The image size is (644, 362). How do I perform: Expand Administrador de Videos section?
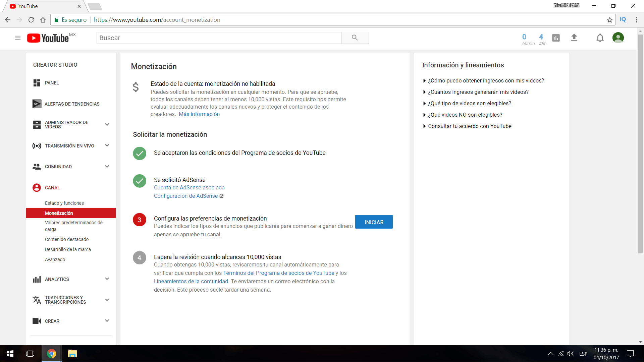107,125
